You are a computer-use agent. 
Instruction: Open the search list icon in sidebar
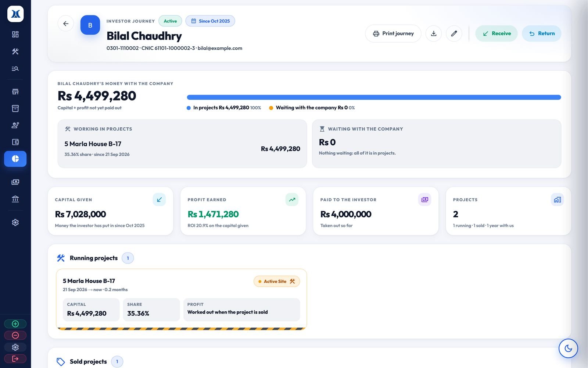15,68
